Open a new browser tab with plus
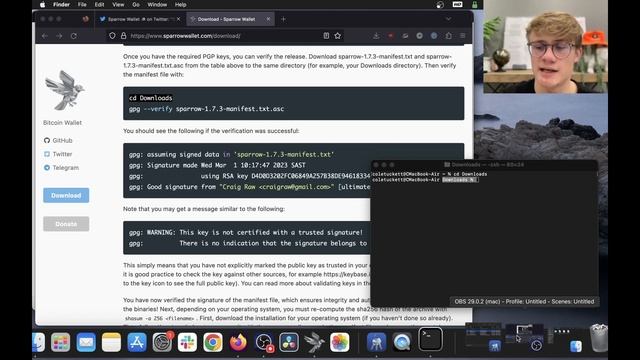The image size is (640, 360). [x=283, y=19]
